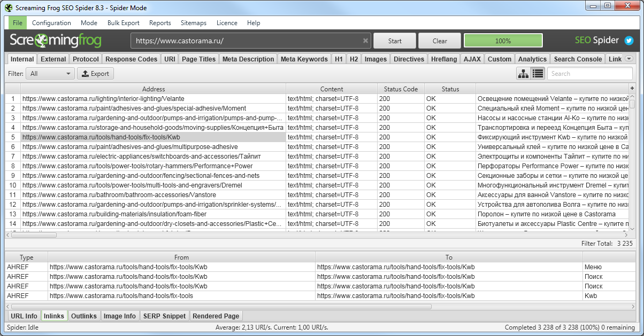Viewport: 644px width, 336px height.
Task: Open the Mode menu
Action: [89, 23]
